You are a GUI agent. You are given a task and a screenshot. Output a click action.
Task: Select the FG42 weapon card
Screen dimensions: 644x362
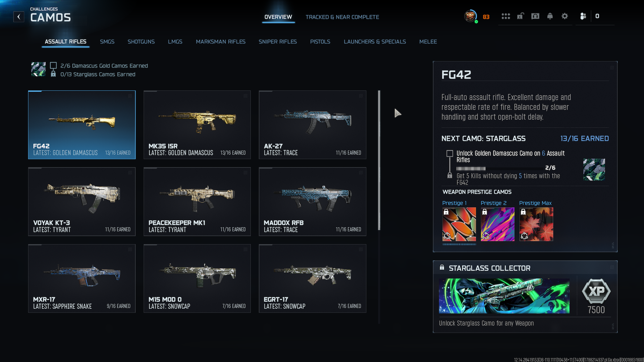[82, 125]
